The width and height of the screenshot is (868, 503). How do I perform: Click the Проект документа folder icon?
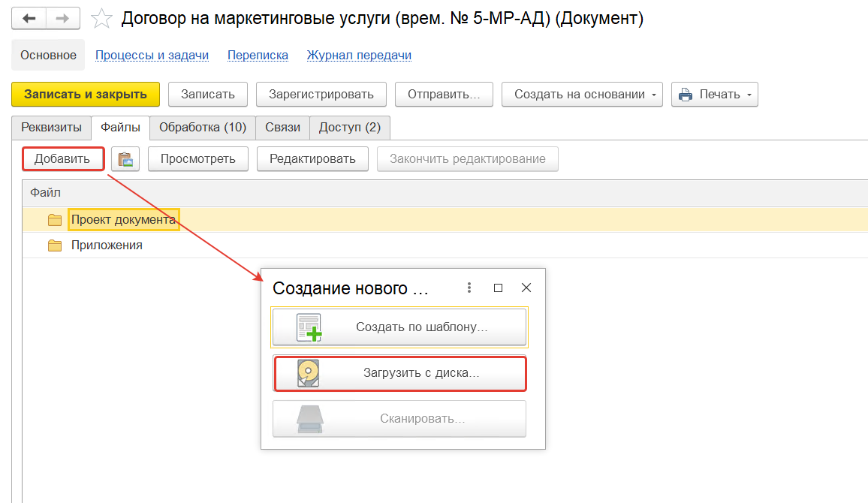coord(54,220)
